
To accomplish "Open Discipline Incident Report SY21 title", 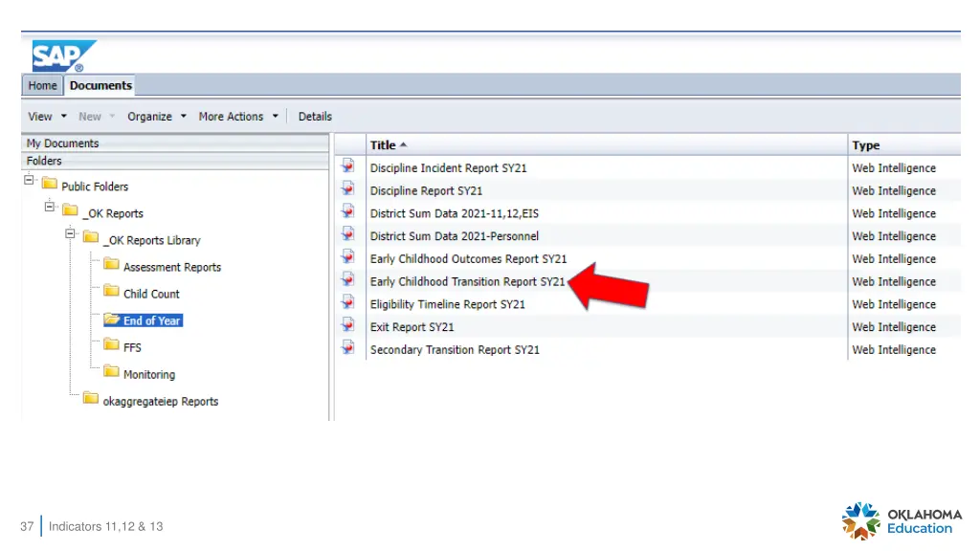I will [x=448, y=168].
